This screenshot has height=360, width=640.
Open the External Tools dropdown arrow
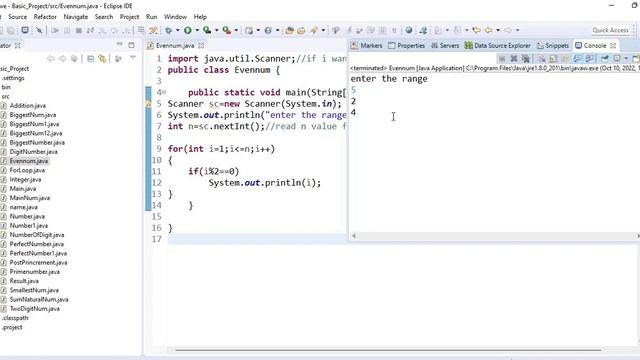pos(236,30)
